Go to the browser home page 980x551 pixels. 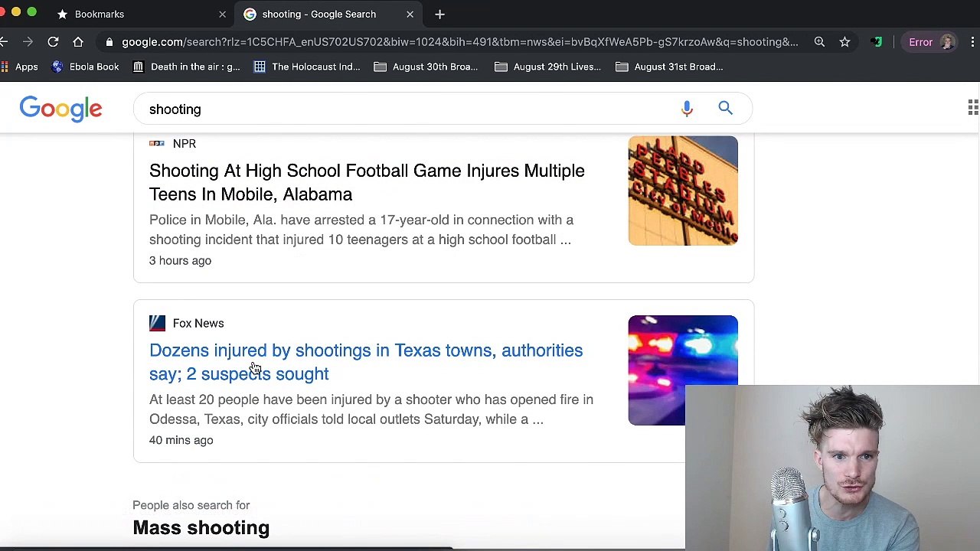[78, 42]
